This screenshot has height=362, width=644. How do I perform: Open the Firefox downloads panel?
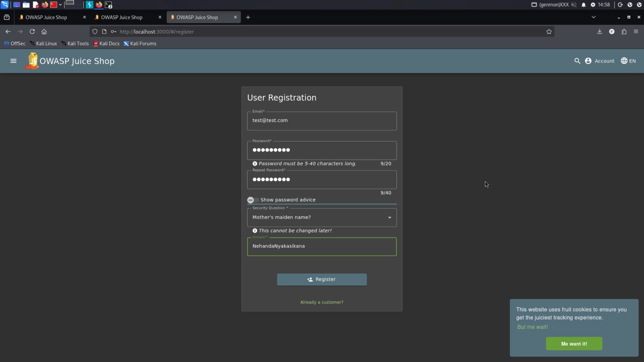pyautogui.click(x=599, y=32)
